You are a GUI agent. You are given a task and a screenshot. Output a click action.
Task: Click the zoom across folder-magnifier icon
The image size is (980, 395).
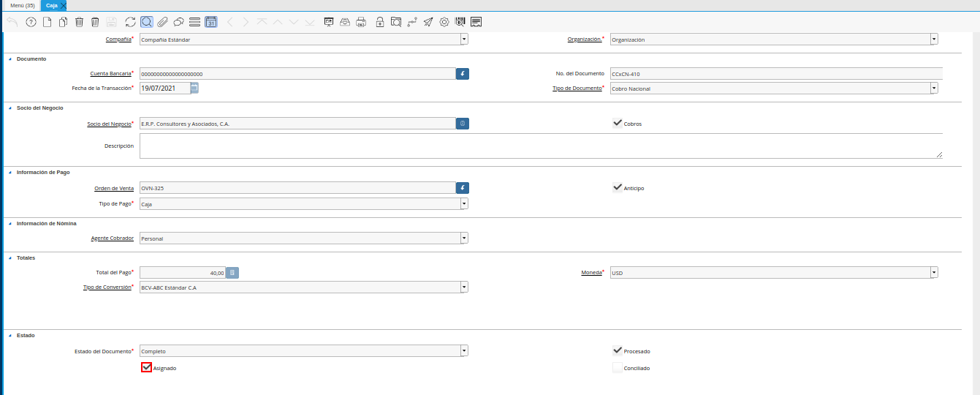tap(396, 22)
